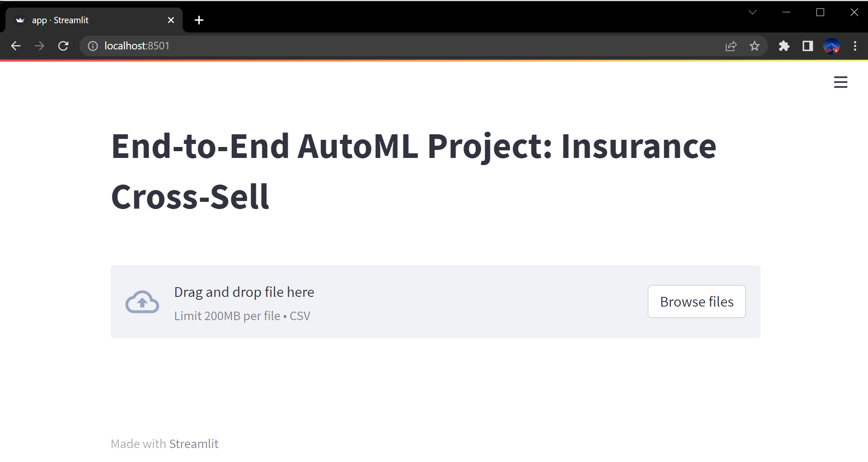Open the Streamlit footer link
The width and height of the screenshot is (868, 462).
(194, 444)
